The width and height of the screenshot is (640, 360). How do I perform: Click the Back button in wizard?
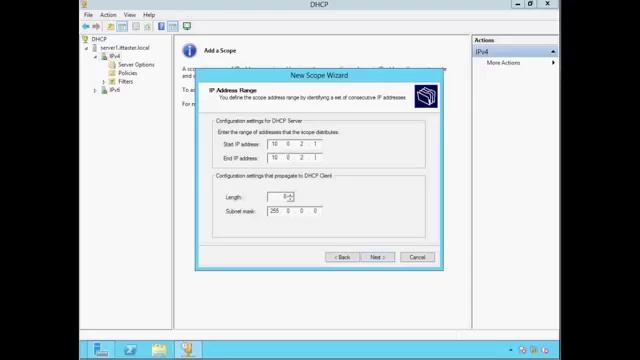coord(342,257)
